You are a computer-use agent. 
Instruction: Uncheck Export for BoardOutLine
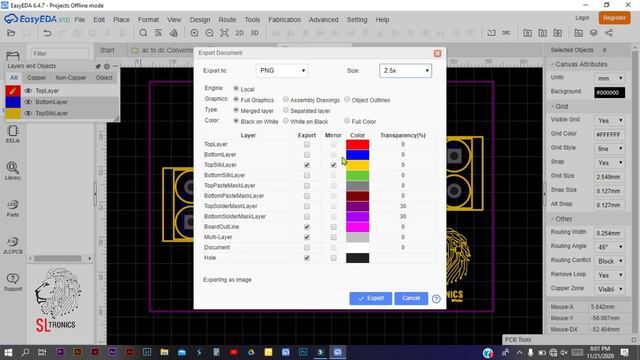click(307, 227)
